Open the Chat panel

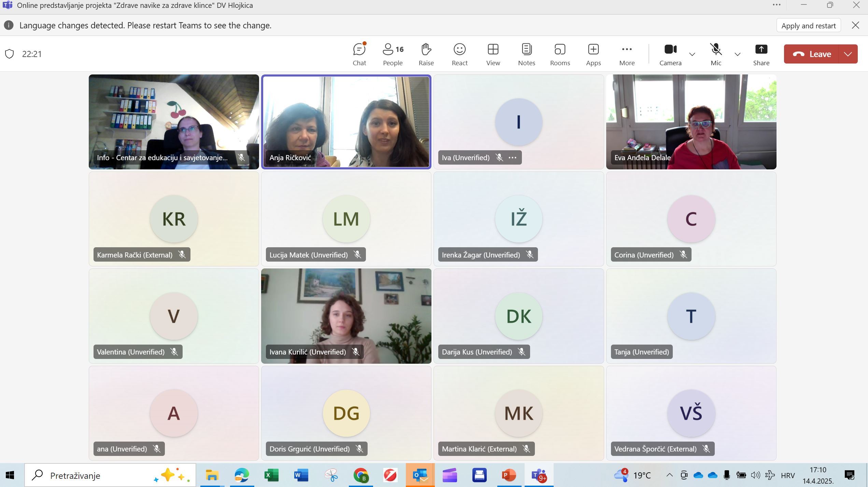click(359, 54)
